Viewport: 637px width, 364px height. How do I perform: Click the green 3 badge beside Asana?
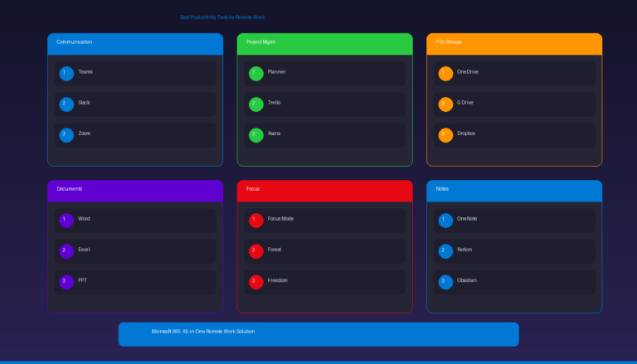tap(256, 135)
